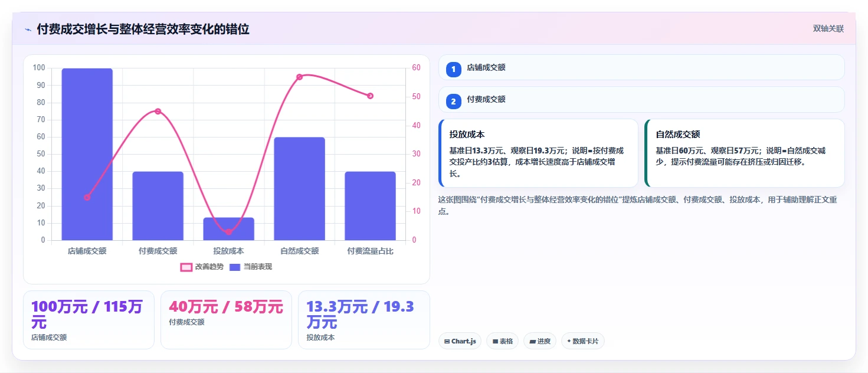This screenshot has height=373, width=868.
Task: Click the right axis value 30
Action: click(416, 154)
